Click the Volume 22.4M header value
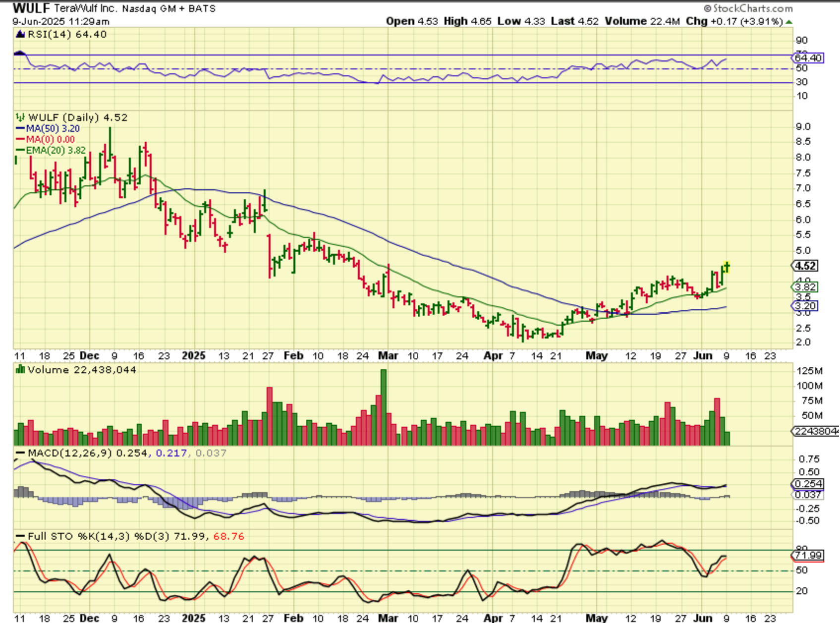The width and height of the screenshot is (840, 623). click(642, 21)
